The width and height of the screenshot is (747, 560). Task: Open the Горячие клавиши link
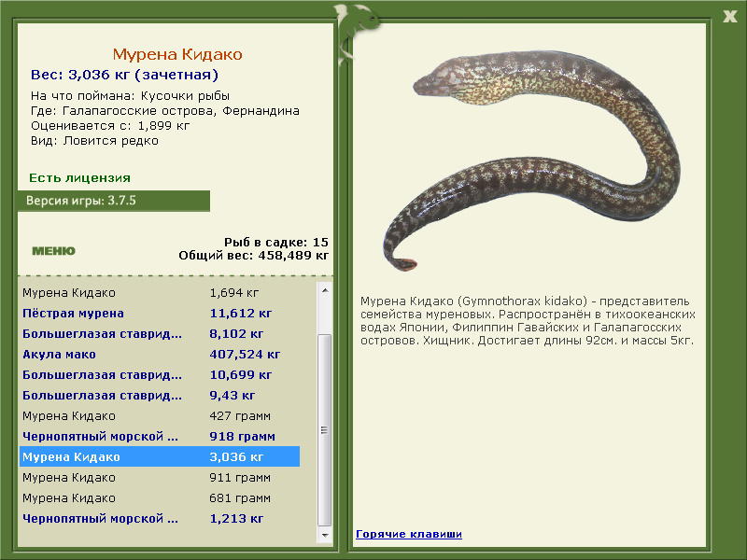click(x=409, y=534)
